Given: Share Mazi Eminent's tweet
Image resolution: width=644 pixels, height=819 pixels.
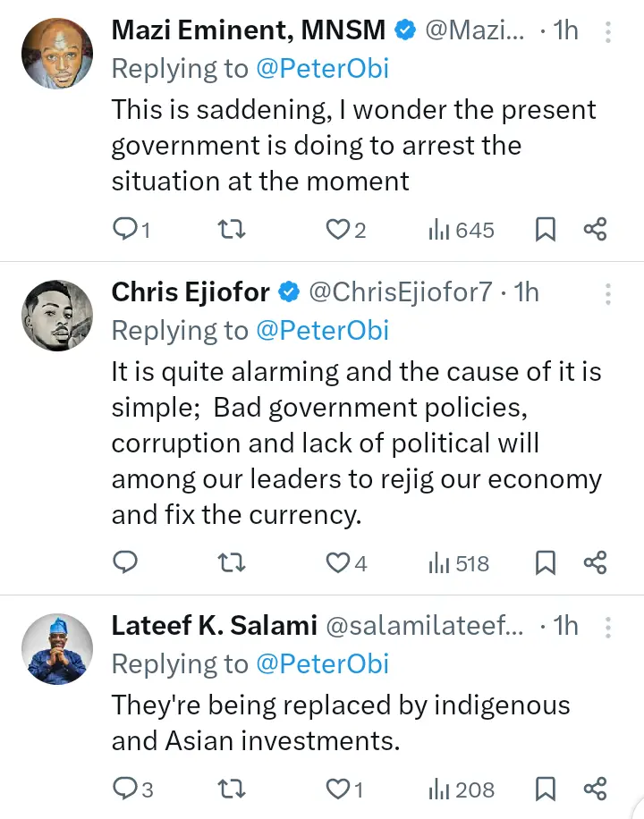Looking at the screenshot, I should [596, 230].
